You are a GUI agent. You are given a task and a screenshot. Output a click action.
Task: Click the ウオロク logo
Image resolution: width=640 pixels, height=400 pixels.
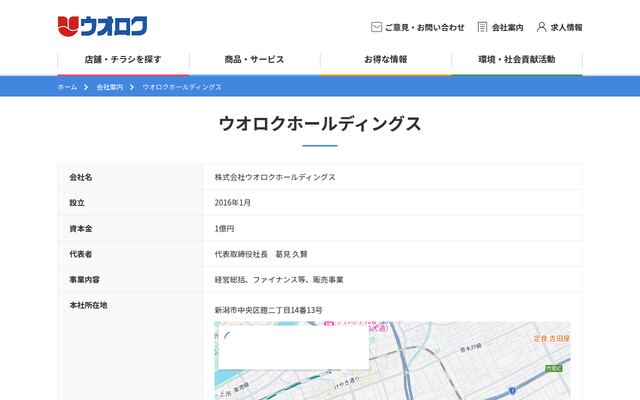tap(102, 27)
